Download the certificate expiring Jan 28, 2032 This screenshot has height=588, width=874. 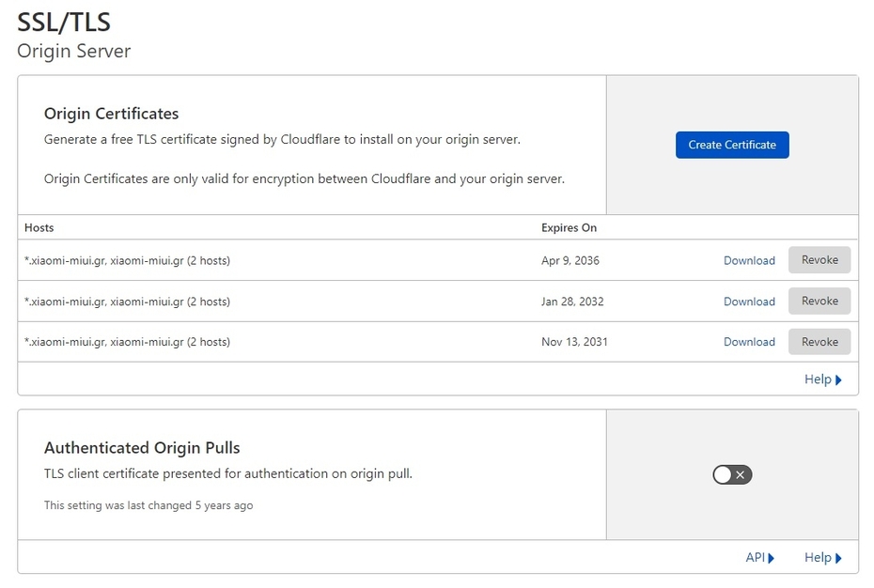pos(749,302)
